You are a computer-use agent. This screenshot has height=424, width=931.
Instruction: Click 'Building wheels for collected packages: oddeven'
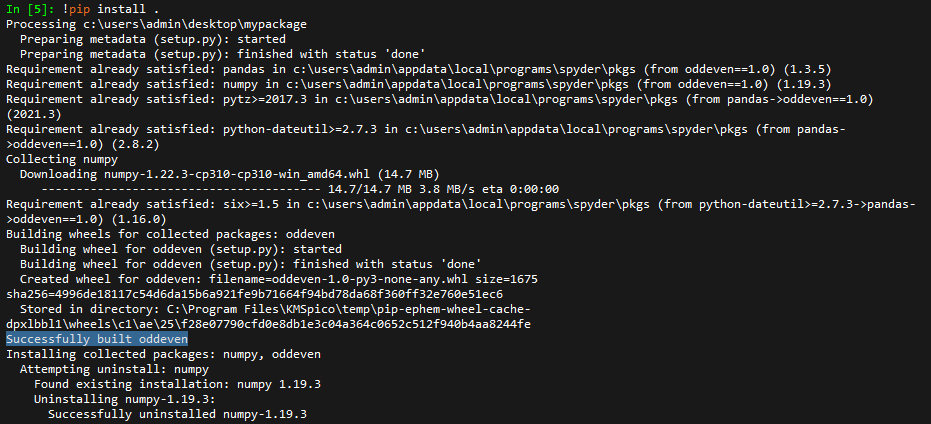pos(170,234)
